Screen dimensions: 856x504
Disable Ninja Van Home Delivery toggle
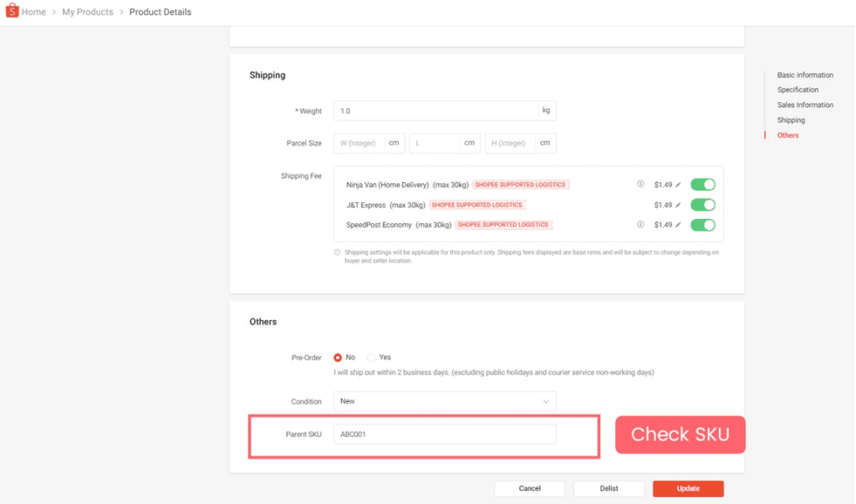click(x=702, y=185)
